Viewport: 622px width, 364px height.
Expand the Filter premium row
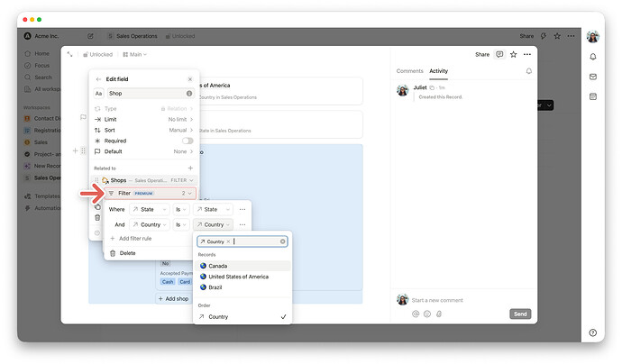[x=151, y=193]
